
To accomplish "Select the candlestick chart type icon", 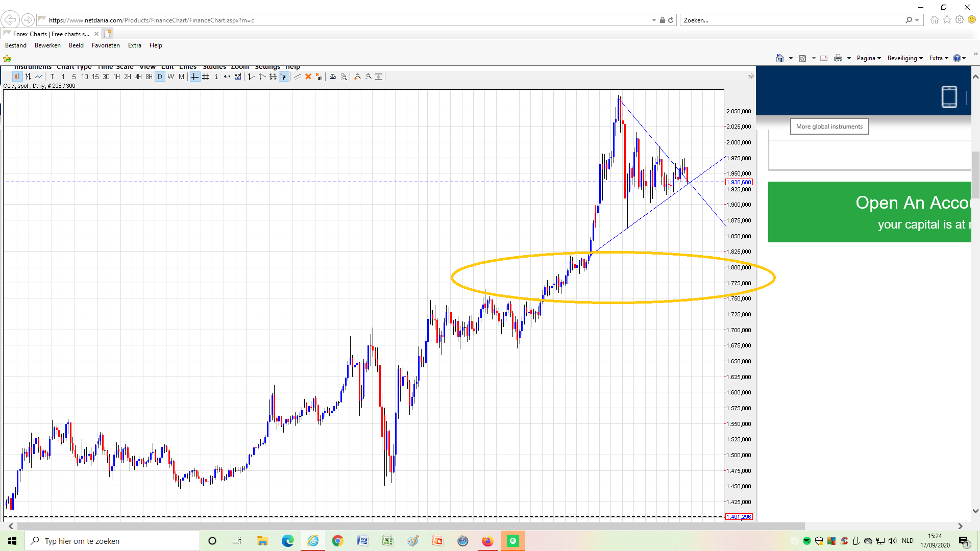I will pyautogui.click(x=17, y=77).
